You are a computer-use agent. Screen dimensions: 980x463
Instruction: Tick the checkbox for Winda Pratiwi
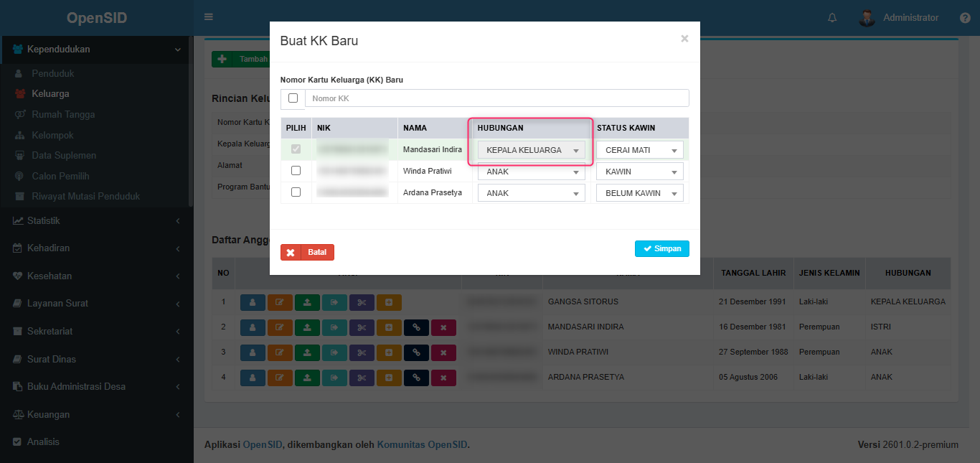(296, 171)
